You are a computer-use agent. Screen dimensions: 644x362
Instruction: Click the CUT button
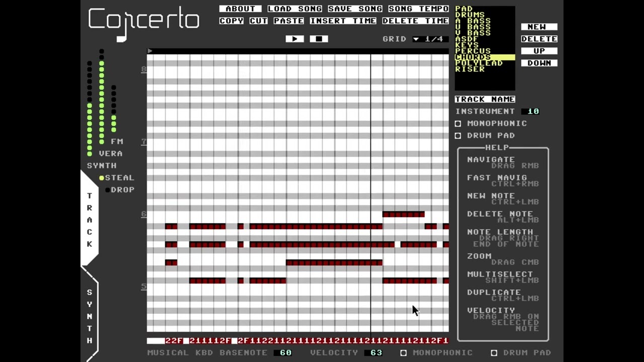click(259, 21)
